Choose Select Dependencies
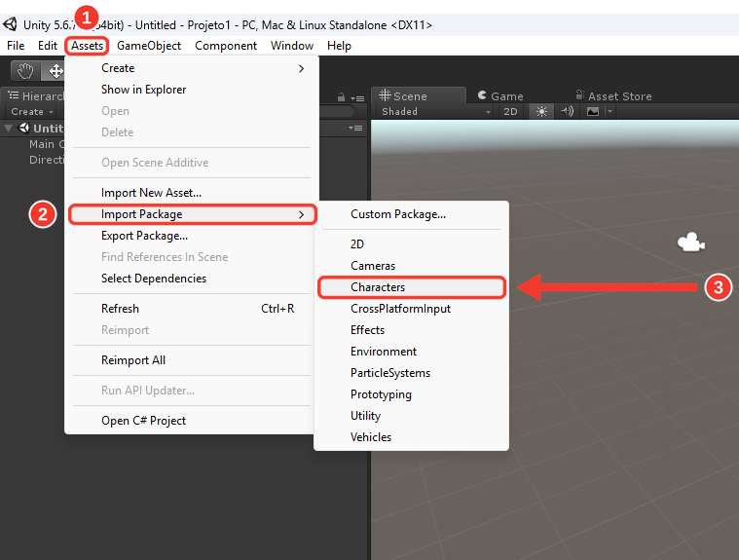 tap(192, 279)
